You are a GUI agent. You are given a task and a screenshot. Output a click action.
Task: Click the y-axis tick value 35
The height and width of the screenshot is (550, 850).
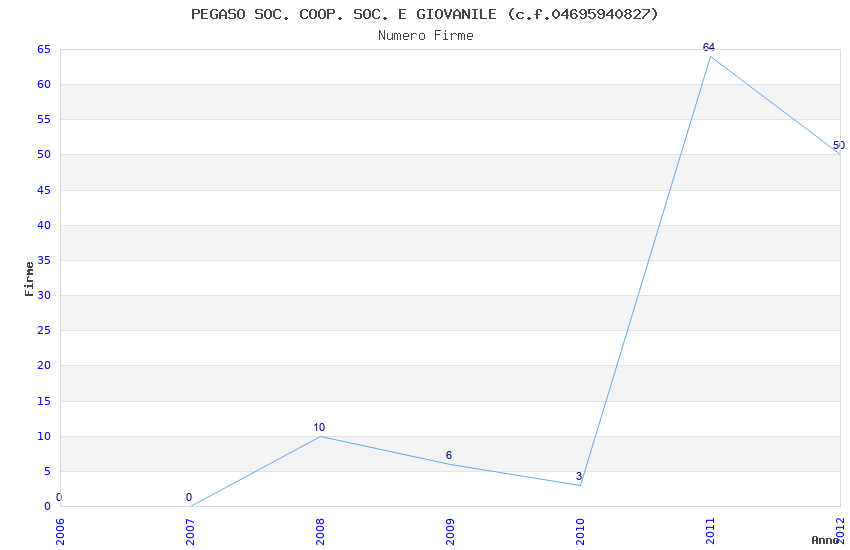(44, 260)
